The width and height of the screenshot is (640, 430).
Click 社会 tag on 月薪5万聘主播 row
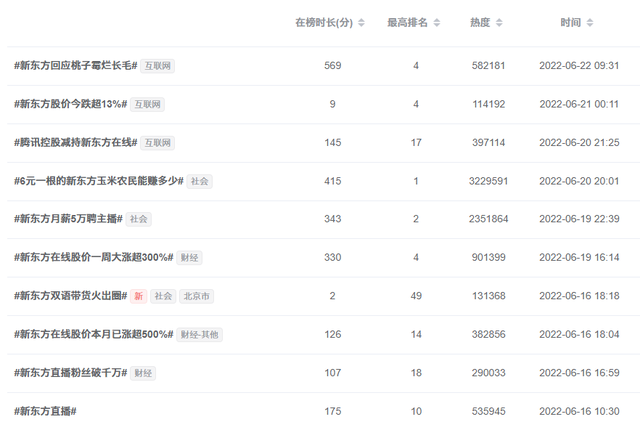coord(138,219)
